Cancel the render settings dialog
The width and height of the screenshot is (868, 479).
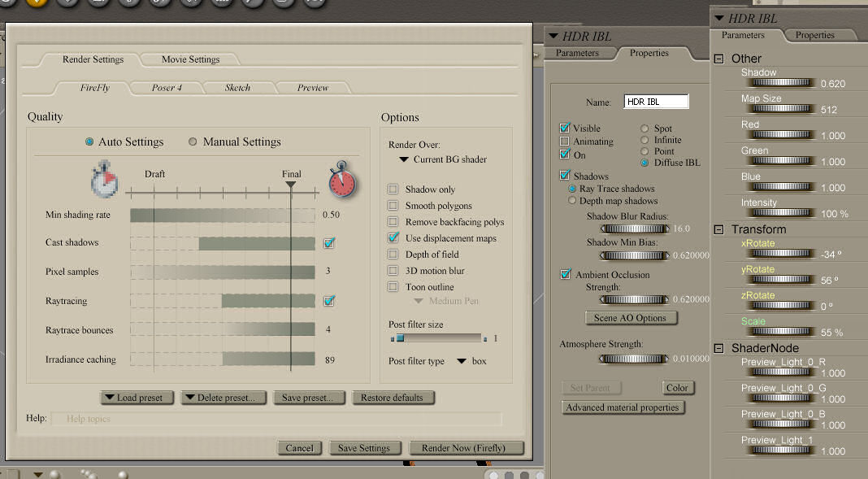(299, 448)
